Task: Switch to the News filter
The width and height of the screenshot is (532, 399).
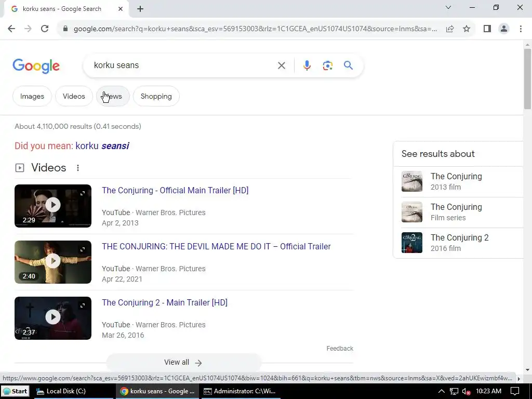Action: click(x=113, y=96)
